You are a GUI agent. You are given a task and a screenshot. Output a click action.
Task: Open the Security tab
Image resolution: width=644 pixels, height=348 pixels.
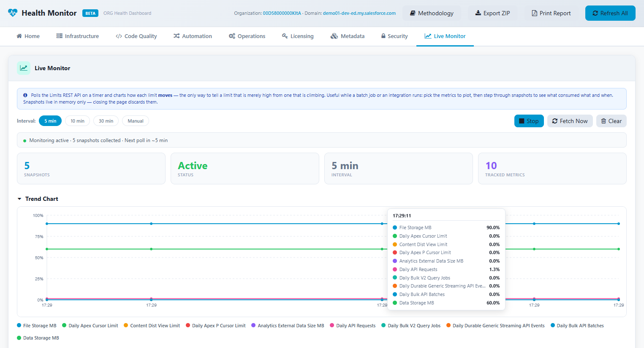tap(394, 36)
